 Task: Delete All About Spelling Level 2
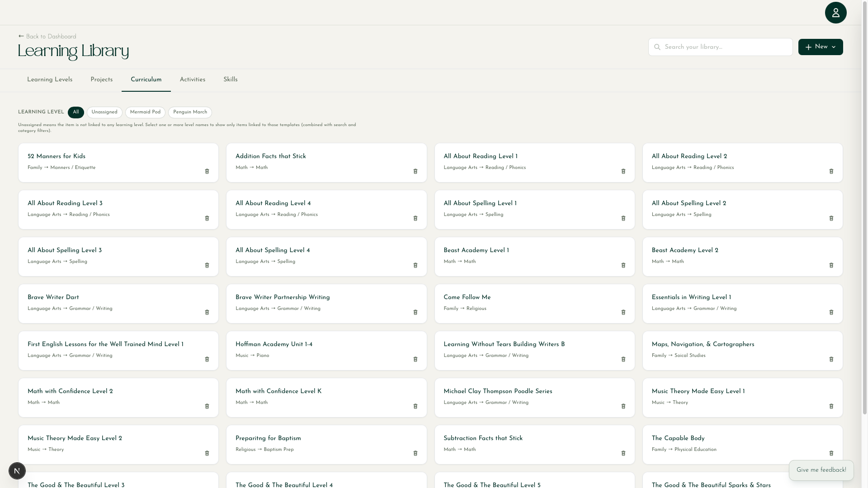click(831, 218)
